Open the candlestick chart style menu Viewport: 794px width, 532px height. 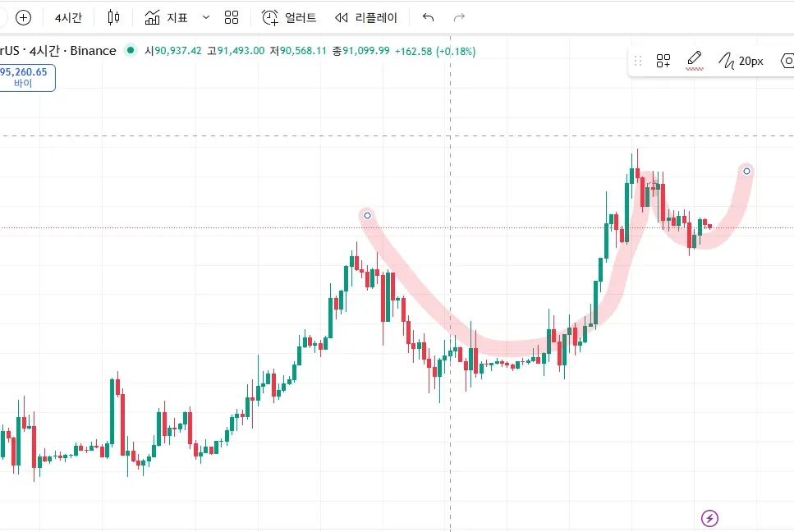[113, 17]
